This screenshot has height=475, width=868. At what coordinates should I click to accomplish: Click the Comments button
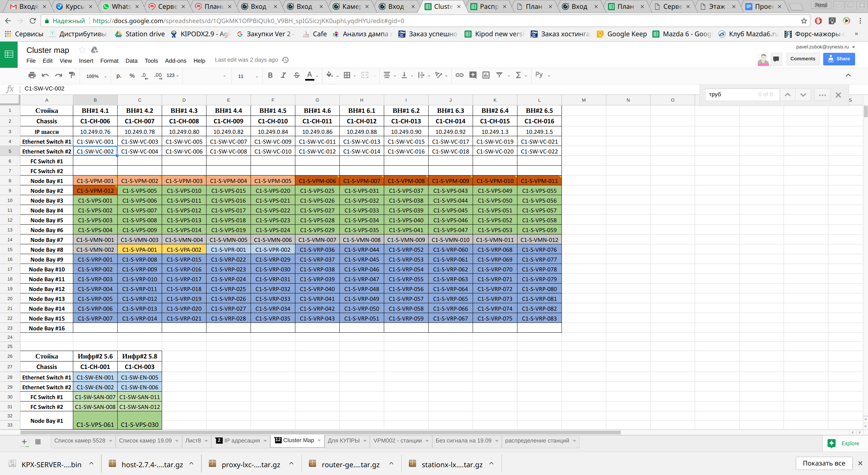coord(803,59)
